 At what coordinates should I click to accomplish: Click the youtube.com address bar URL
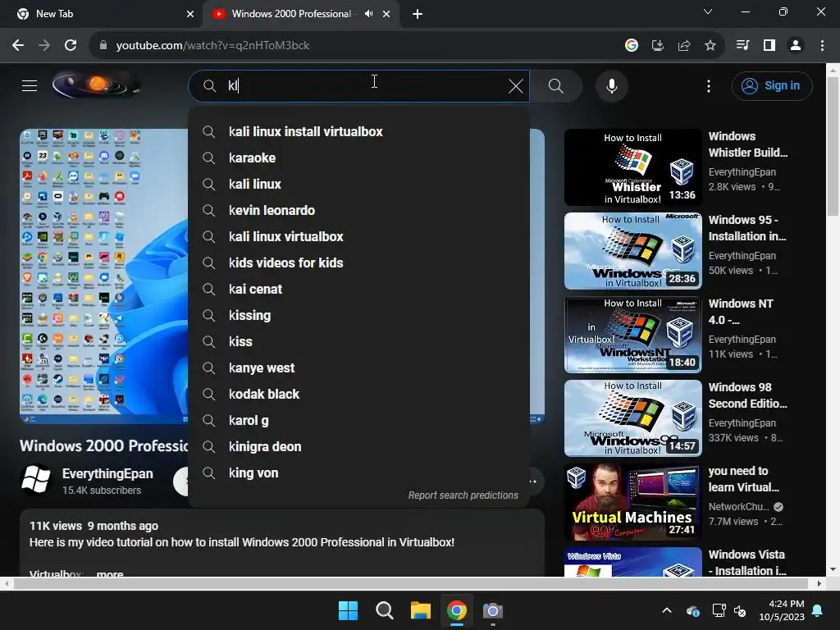[x=212, y=46]
